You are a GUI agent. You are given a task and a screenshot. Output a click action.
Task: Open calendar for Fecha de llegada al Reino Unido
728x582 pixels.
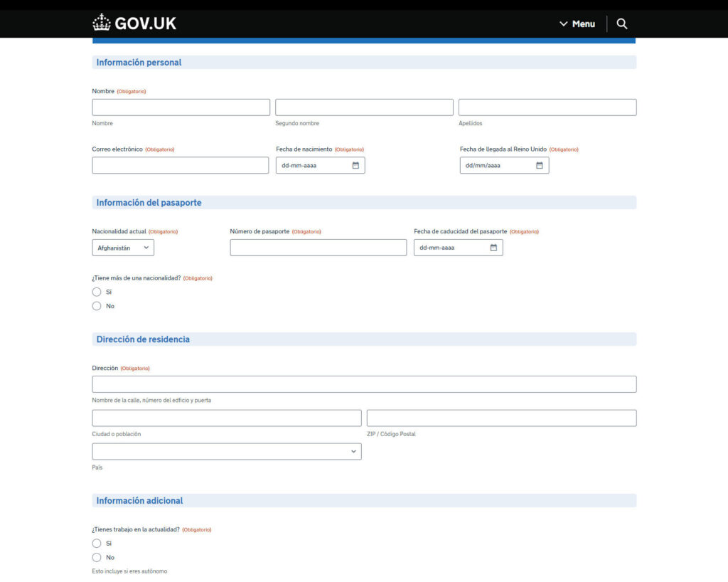click(x=540, y=166)
